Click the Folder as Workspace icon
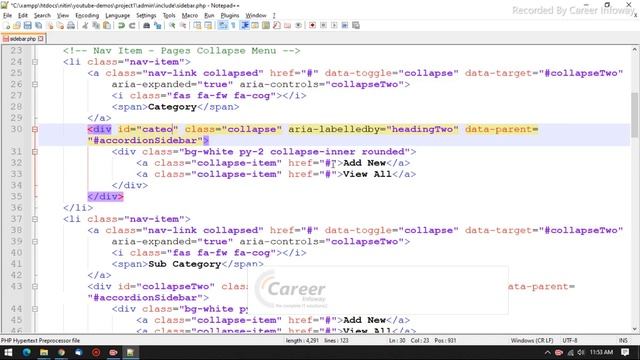The width and height of the screenshot is (640, 360). tap(287, 25)
